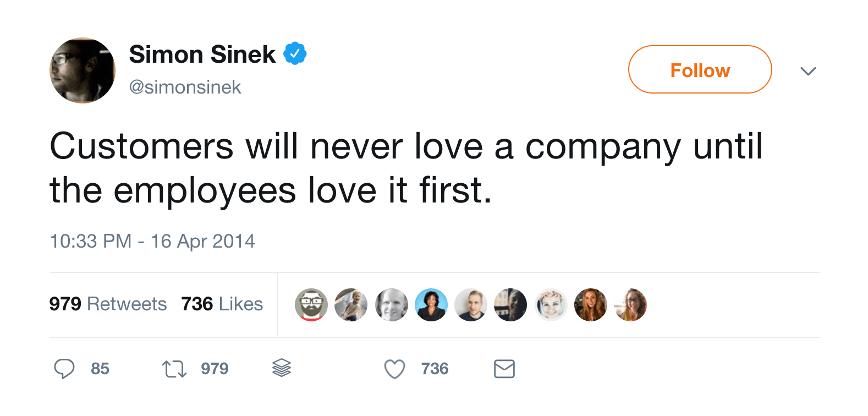Click the grayscale bald man avatar
The image size is (868, 416).
tap(391, 305)
